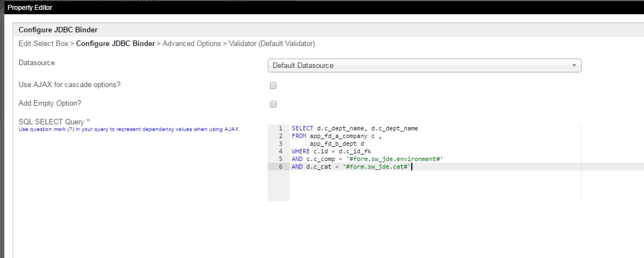Click the empty editor area below line 6

tap(433, 186)
